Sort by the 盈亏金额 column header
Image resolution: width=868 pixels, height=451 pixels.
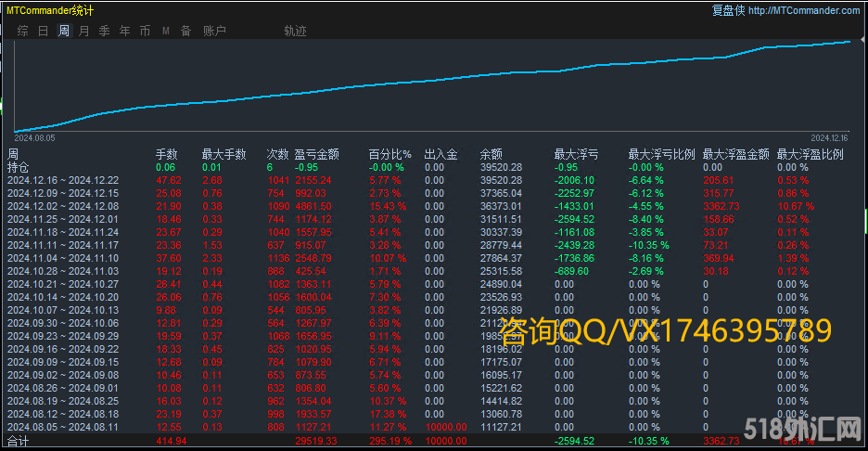tap(316, 154)
